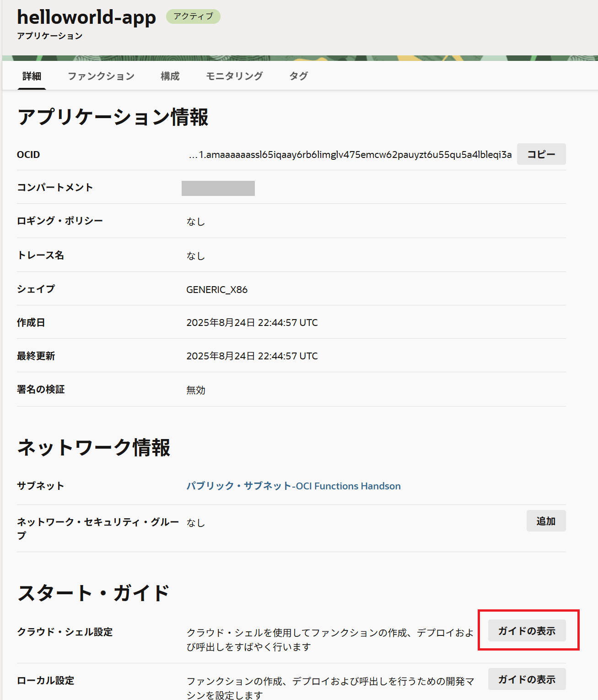
Task: Go to the モニタリング tab
Action: pos(234,76)
